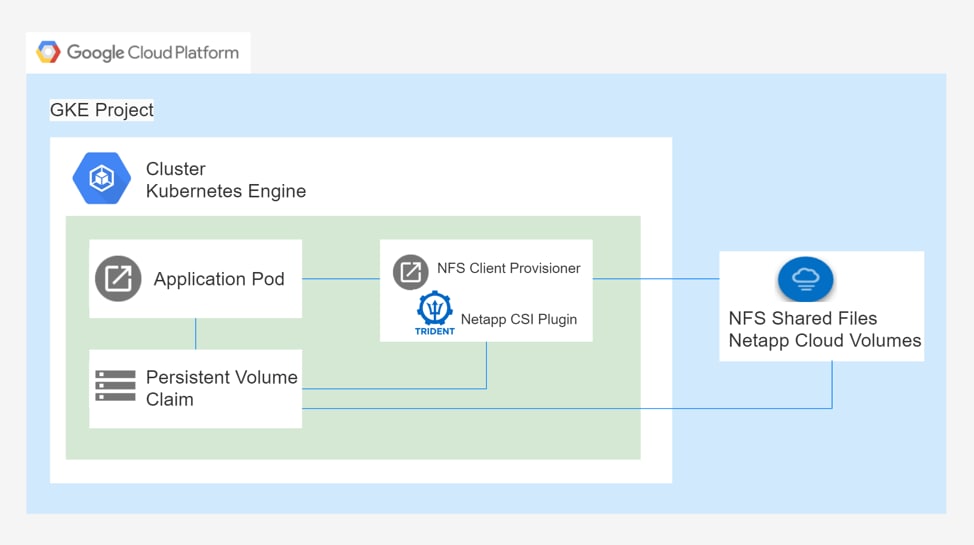This screenshot has width=974, height=545.
Task: Click the "Netapp Cloud Volumes" text line
Action: click(825, 340)
